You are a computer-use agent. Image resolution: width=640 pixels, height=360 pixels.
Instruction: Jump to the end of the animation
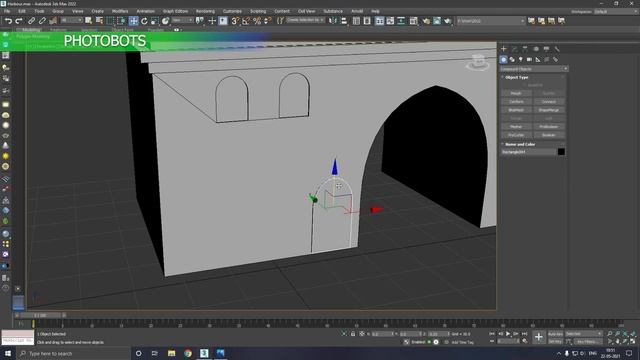524,334
